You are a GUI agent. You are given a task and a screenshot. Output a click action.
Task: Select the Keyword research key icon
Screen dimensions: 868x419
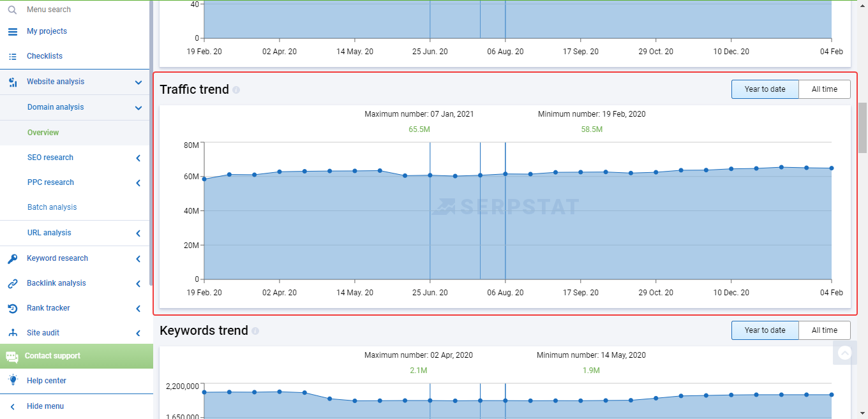pyautogui.click(x=13, y=258)
